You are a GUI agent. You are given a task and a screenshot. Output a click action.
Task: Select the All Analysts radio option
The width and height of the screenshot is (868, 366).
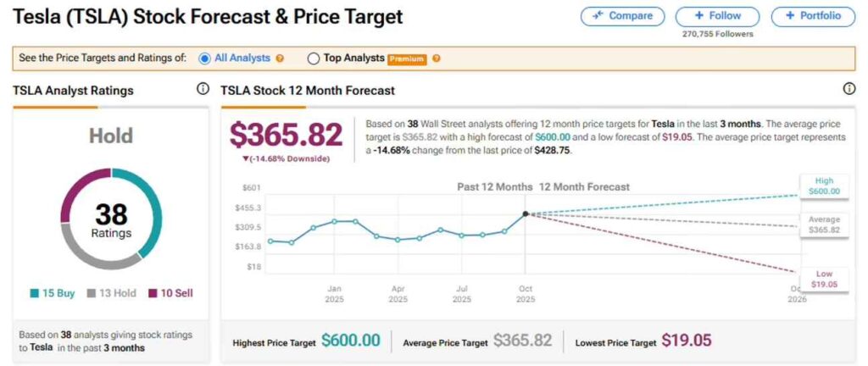pos(204,58)
